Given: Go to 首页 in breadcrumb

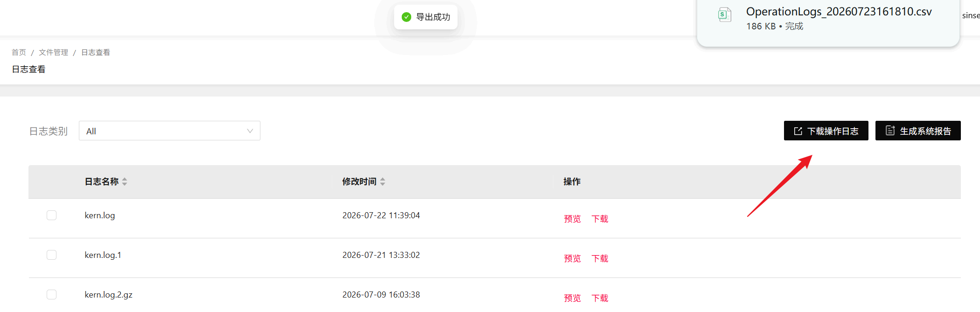Looking at the screenshot, I should [19, 52].
